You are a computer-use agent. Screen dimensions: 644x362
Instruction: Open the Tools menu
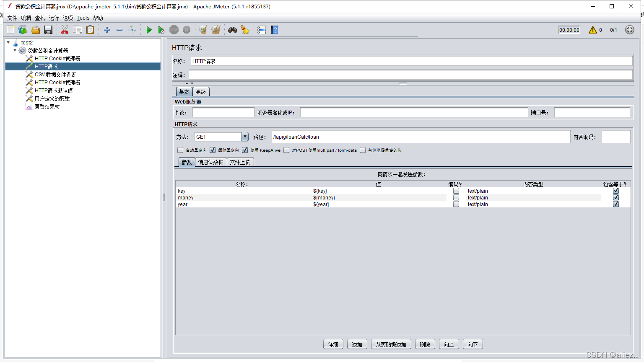pos(83,18)
